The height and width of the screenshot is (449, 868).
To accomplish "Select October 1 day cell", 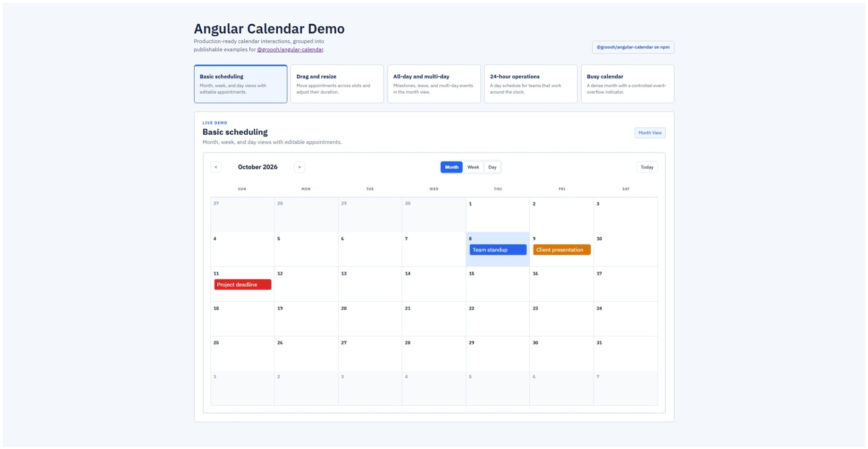I will (x=498, y=215).
